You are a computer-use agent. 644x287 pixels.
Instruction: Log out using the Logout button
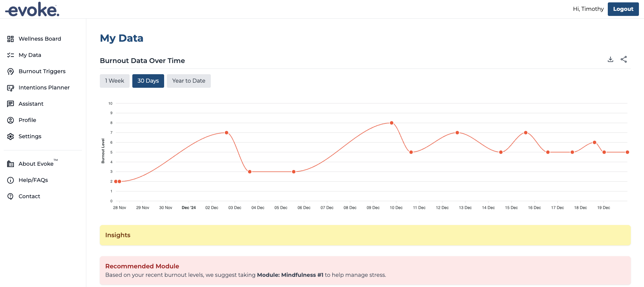(623, 9)
